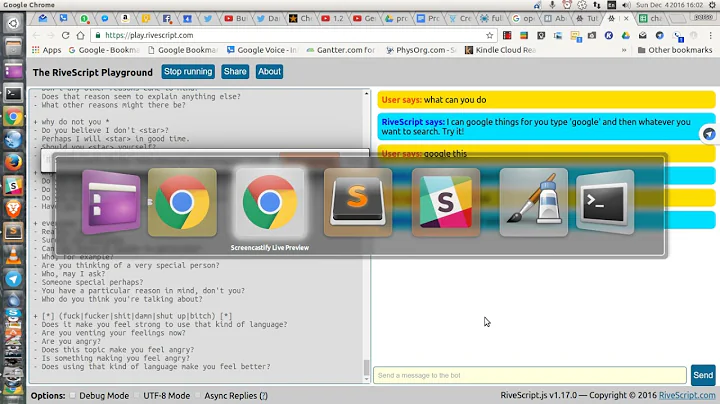The image size is (720, 404).
Task: Launch Firefox from the launcher
Action: [x=13, y=163]
